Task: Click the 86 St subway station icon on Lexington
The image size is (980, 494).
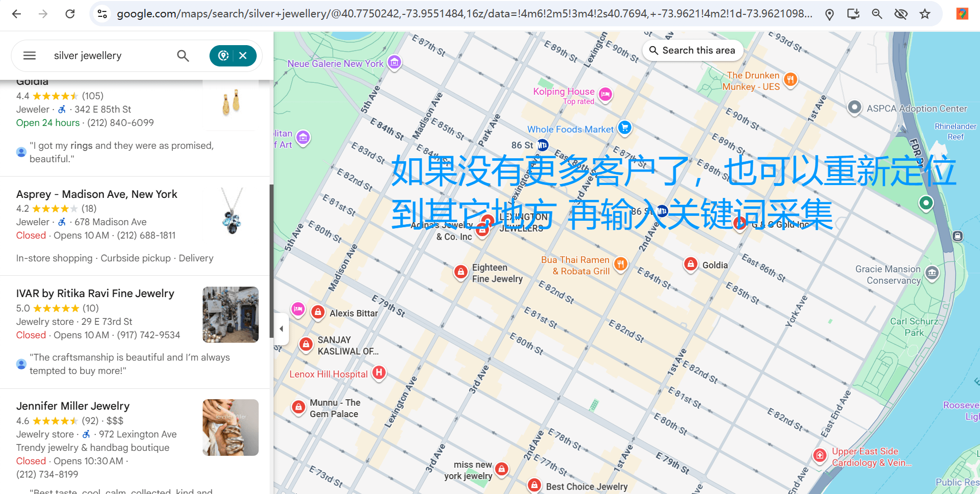Action: point(543,145)
